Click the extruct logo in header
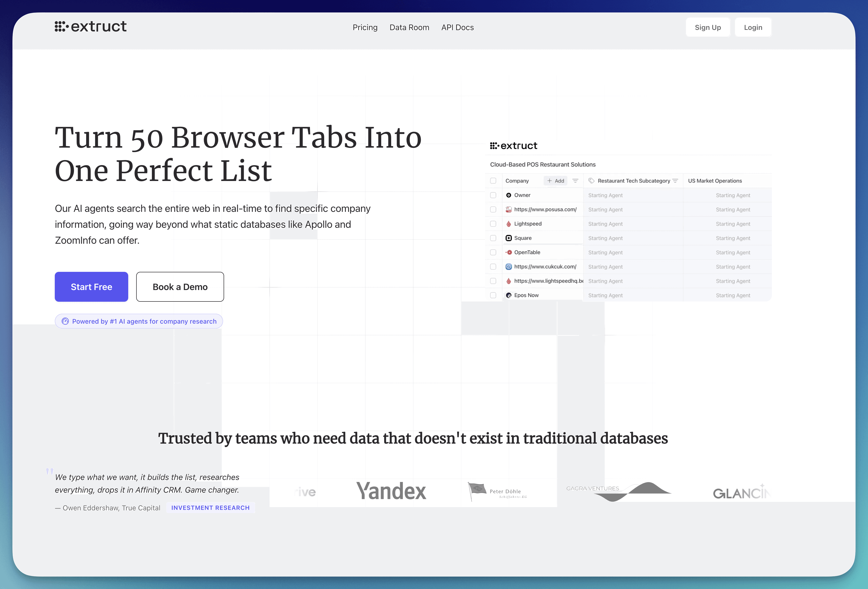This screenshot has width=868, height=589. click(90, 27)
